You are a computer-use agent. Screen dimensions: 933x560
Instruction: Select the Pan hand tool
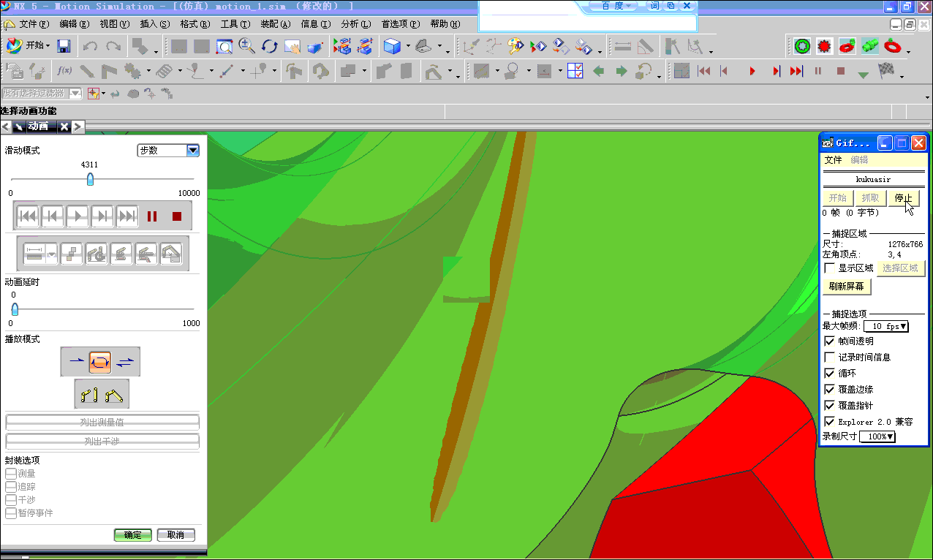click(x=292, y=46)
